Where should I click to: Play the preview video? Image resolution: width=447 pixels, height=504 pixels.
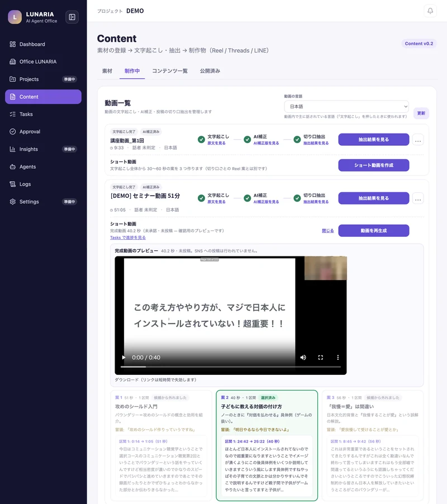click(123, 358)
